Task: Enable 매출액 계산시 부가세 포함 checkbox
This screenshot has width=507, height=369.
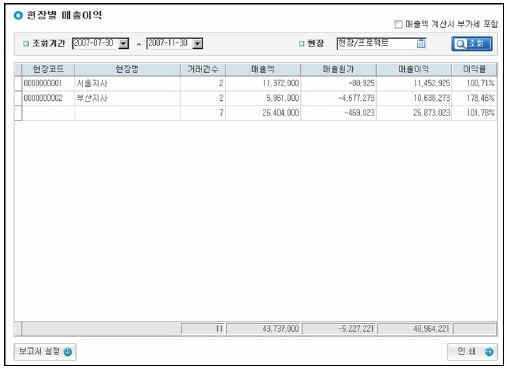Action: pyautogui.click(x=398, y=24)
